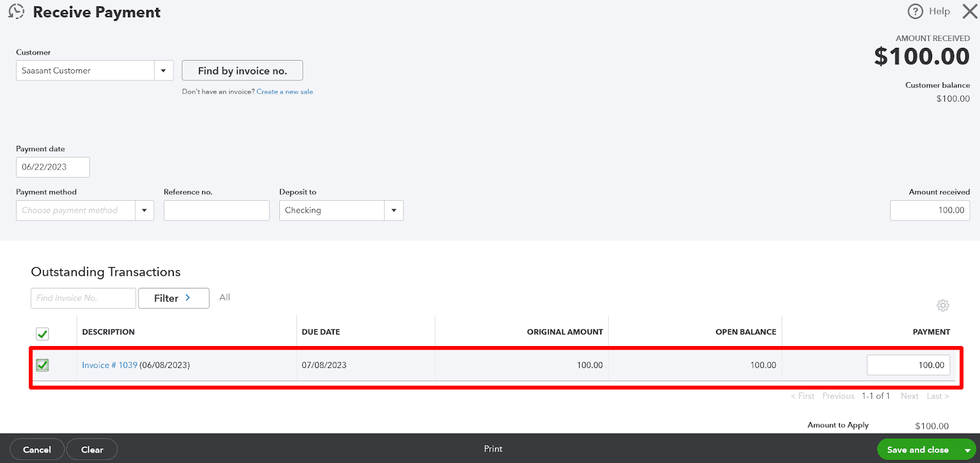Uncheck the Invoice # 1039 checkbox
980x463 pixels.
point(42,365)
